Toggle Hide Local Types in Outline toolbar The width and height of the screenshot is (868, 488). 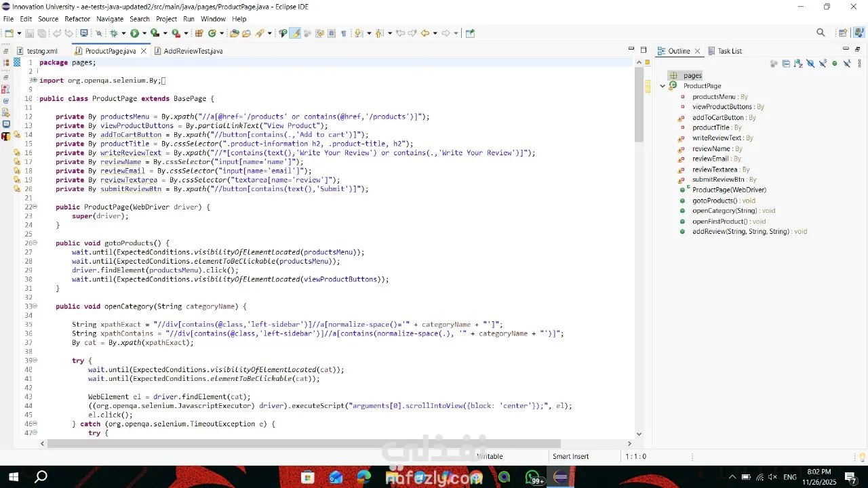847,64
